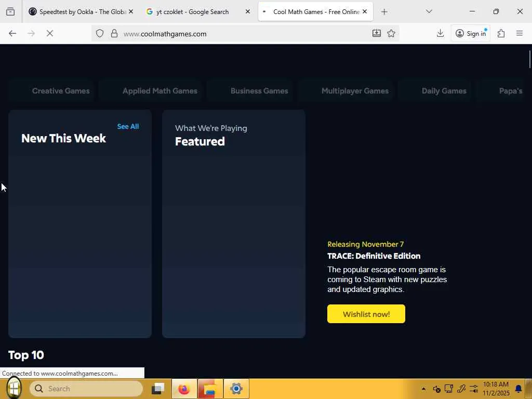The image size is (532, 399).
Task: Click the Featured heading
Action: [x=200, y=141]
